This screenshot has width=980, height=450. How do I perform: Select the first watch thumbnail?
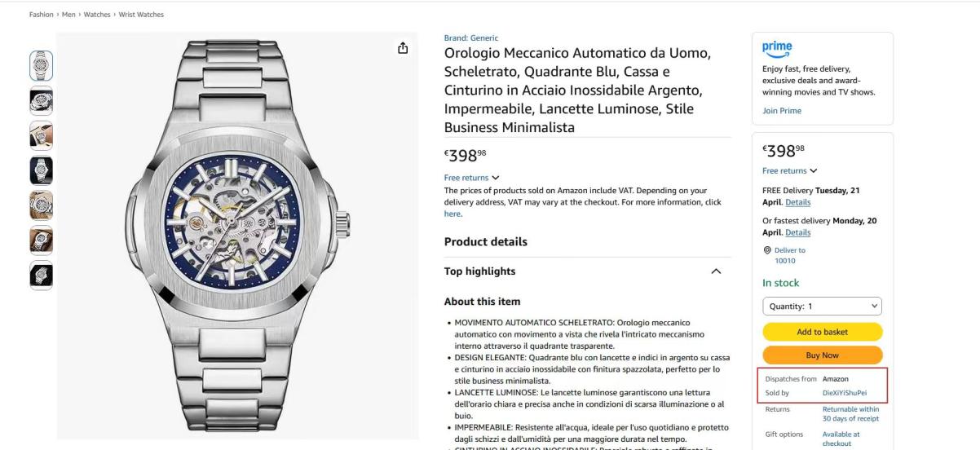pyautogui.click(x=42, y=65)
